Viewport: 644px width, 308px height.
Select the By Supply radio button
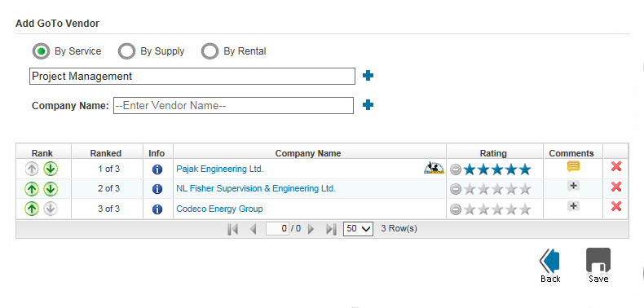[126, 51]
